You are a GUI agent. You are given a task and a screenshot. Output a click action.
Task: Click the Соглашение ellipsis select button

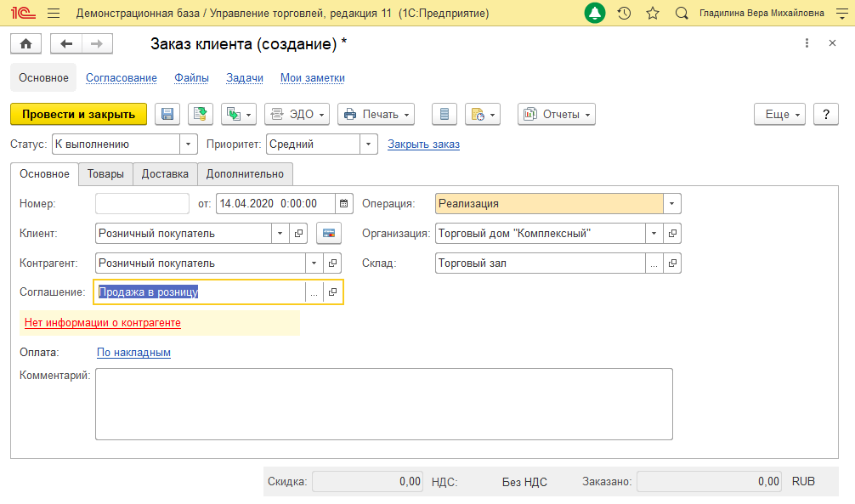tap(314, 292)
